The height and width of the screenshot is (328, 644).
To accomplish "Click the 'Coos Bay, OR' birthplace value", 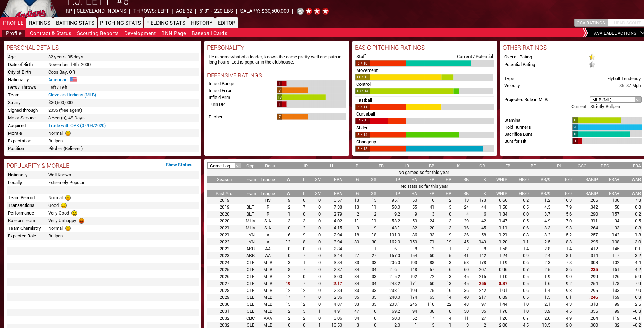I will coord(61,72).
